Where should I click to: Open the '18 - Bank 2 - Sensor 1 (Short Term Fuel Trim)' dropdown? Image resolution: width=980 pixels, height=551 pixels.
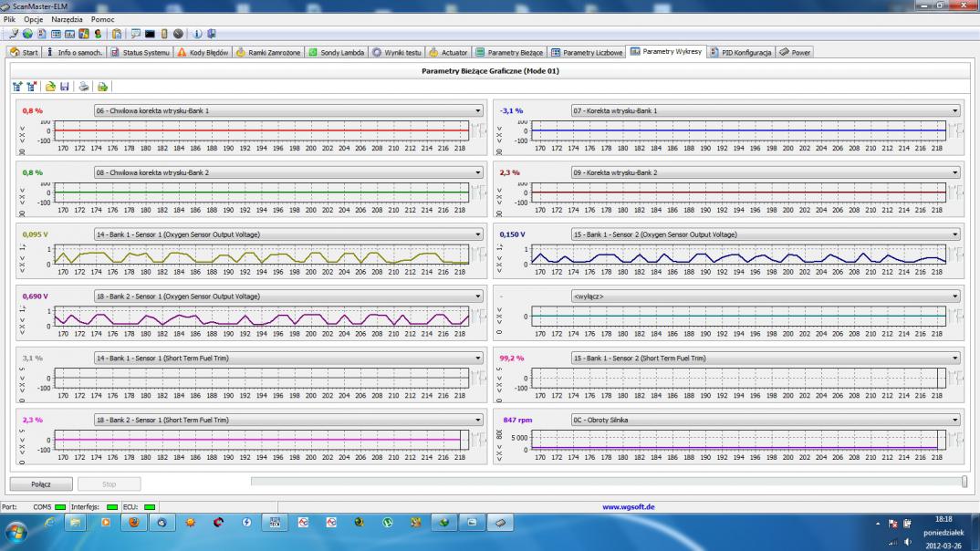(288, 420)
